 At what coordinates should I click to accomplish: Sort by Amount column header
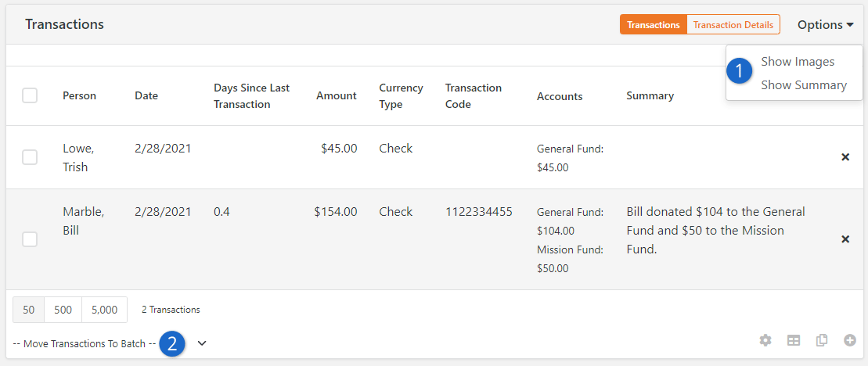336,95
